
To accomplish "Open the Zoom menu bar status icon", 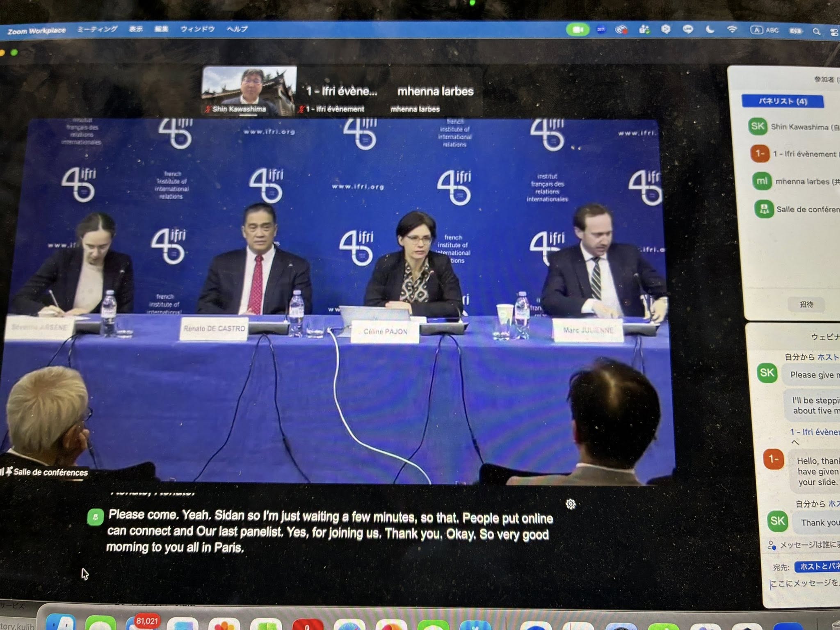I will (601, 30).
